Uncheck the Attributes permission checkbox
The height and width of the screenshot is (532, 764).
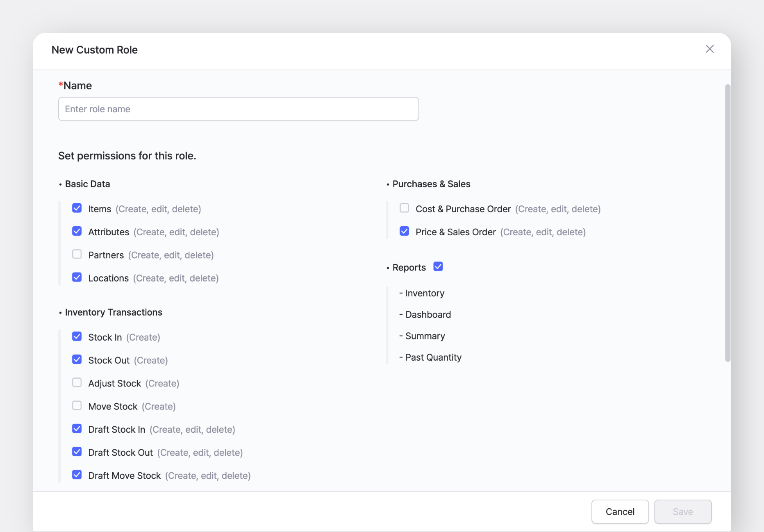point(77,231)
